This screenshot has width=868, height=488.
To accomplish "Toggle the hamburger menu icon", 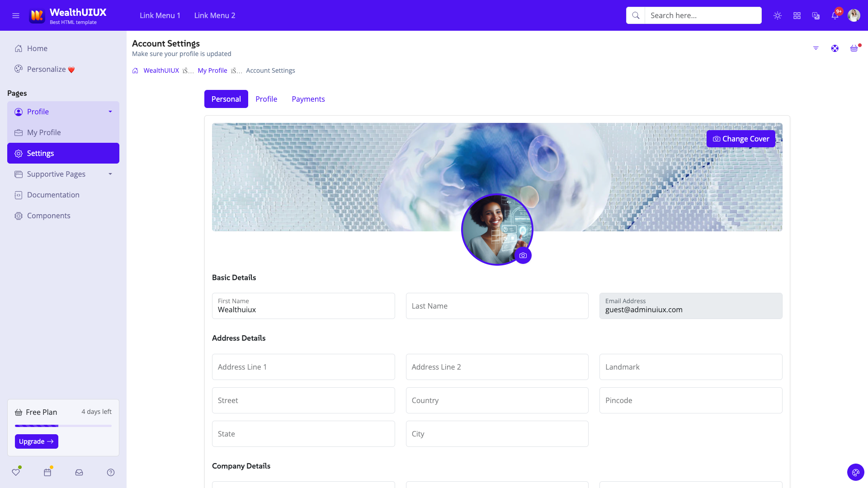I will click(16, 15).
